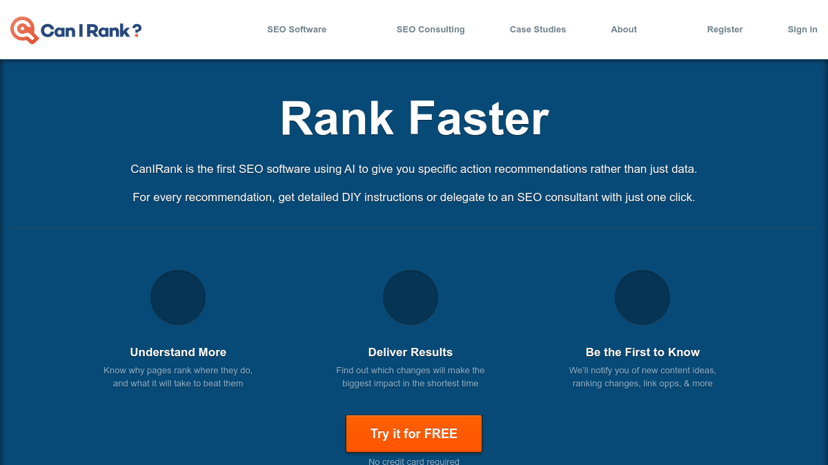This screenshot has width=828, height=465.
Task: Click the Understand More heading
Action: (x=178, y=352)
